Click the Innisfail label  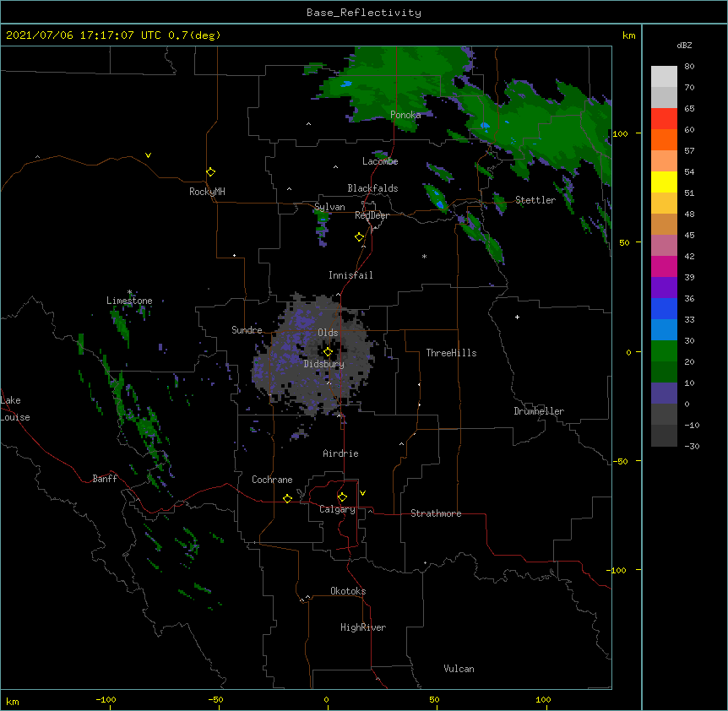(x=350, y=275)
